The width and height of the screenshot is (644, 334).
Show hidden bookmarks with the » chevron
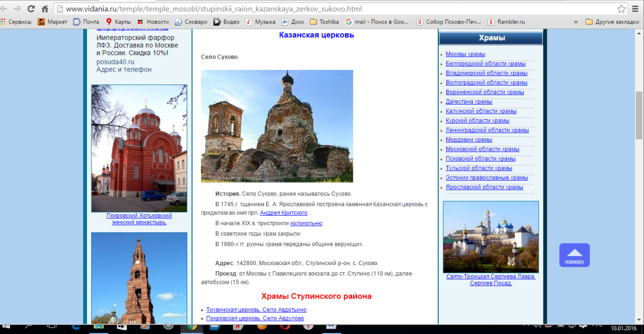point(576,22)
